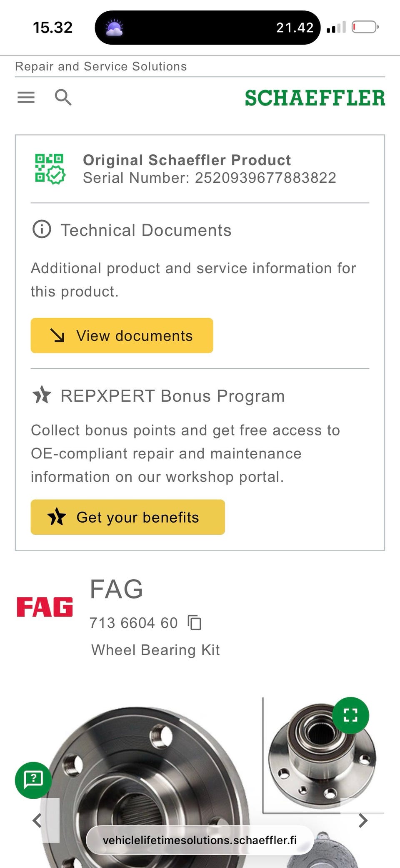Expand product image to fullscreen

point(351,715)
